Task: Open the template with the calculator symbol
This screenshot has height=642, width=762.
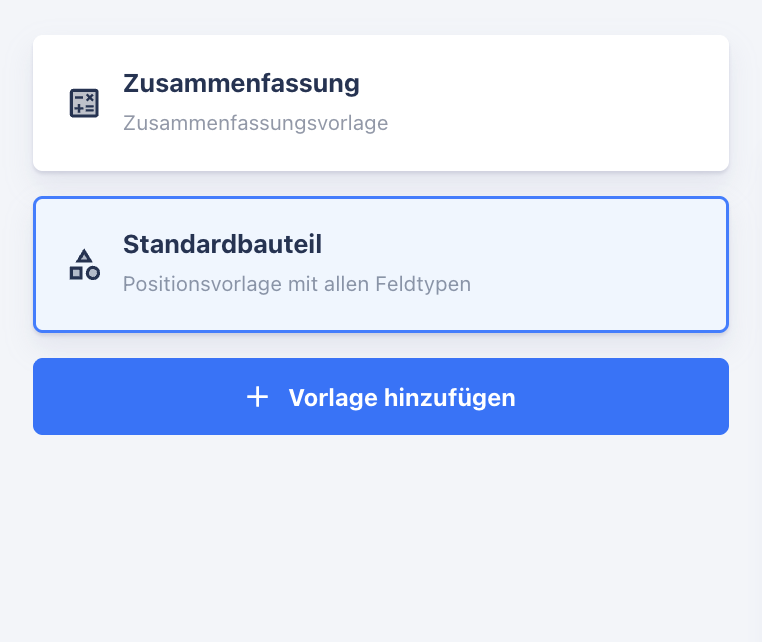Action: (x=84, y=103)
